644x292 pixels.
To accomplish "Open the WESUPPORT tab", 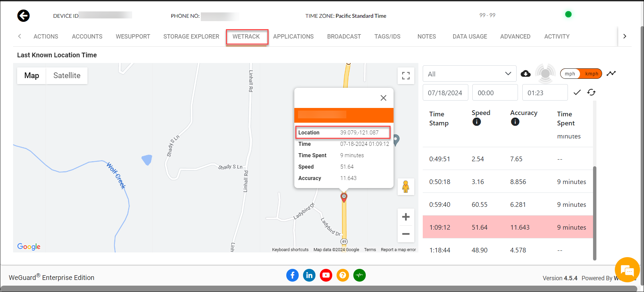I will 133,37.
